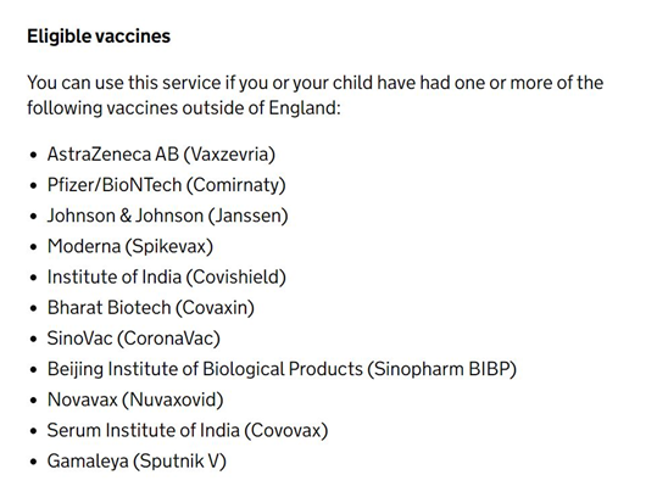The image size is (656, 503).
Task: Click the bullet point before AstraZeneca AB
Action: (34, 155)
